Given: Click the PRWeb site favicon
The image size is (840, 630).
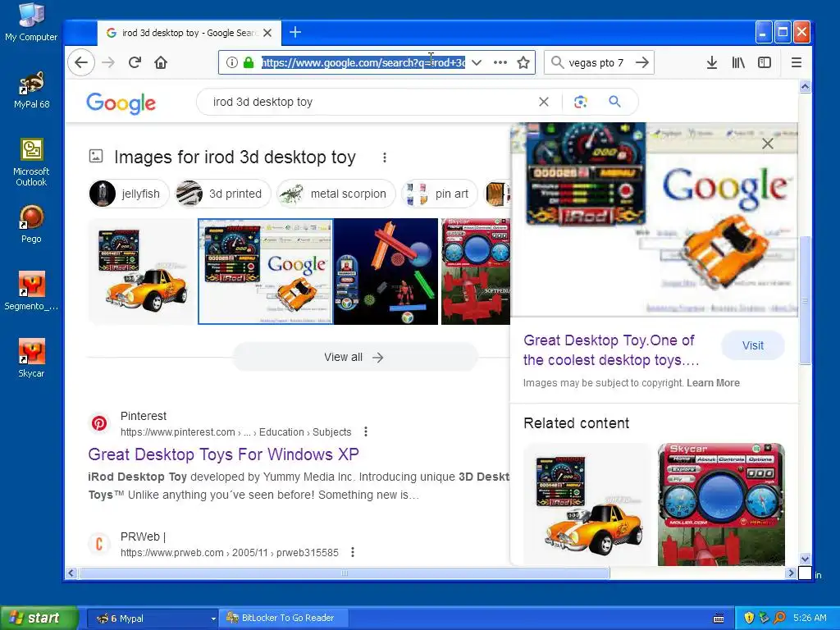Looking at the screenshot, I should pyautogui.click(x=99, y=544).
